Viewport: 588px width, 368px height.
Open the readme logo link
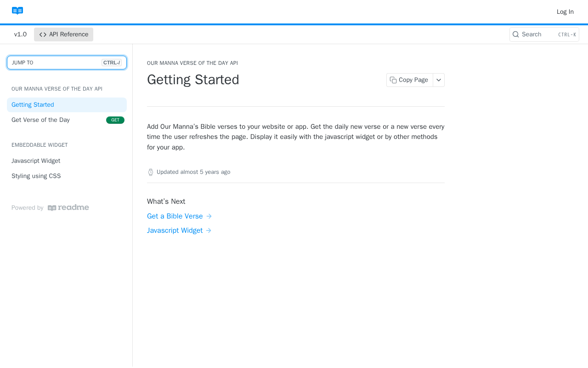tap(68, 208)
